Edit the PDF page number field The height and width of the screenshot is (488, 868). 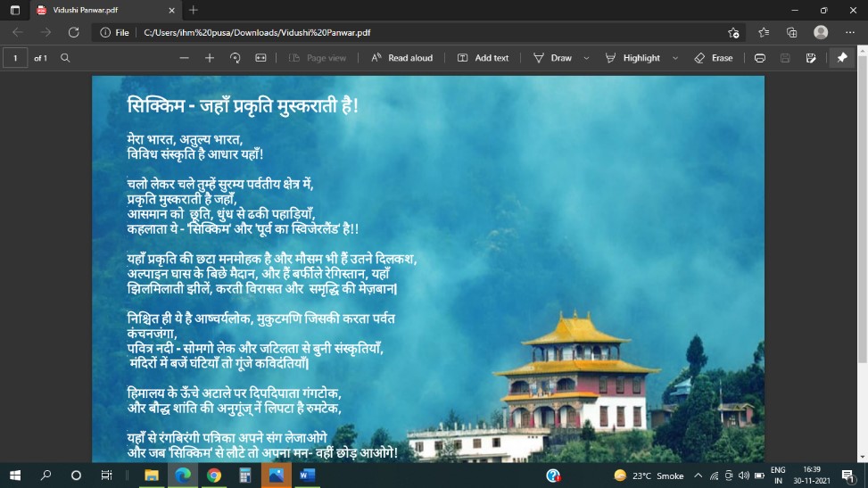pyautogui.click(x=15, y=58)
